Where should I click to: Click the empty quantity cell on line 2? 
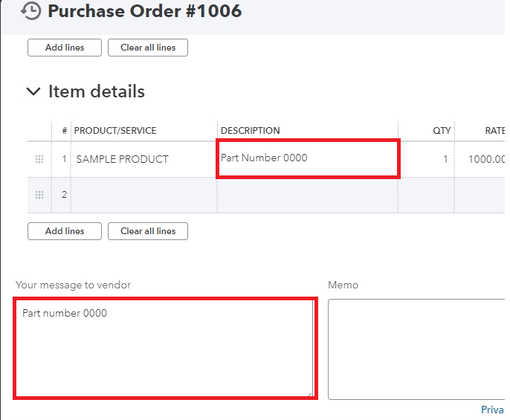coord(427,195)
